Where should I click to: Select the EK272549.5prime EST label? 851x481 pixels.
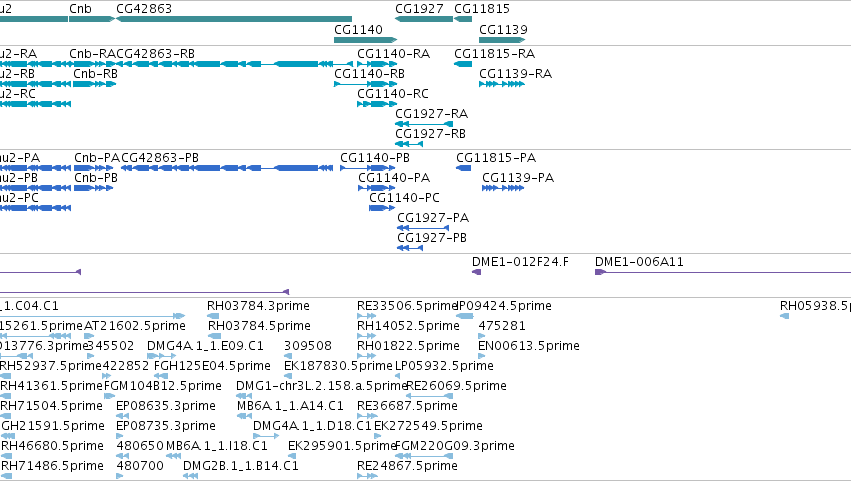[428, 427]
